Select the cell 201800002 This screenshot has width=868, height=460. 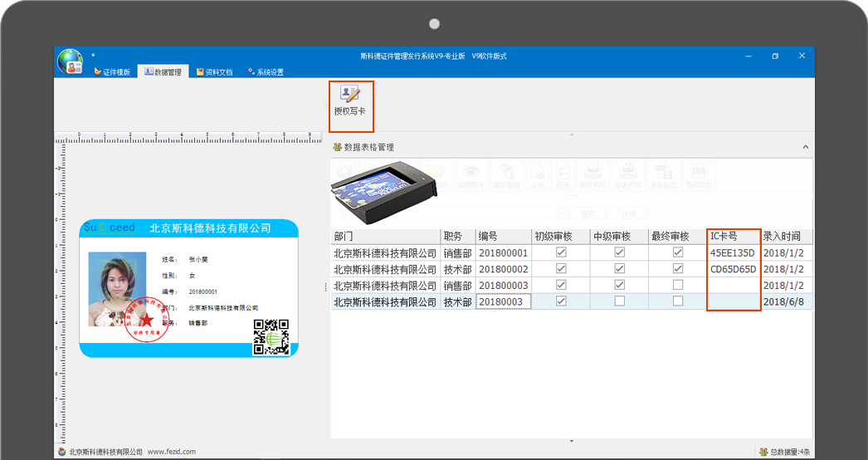(503, 269)
